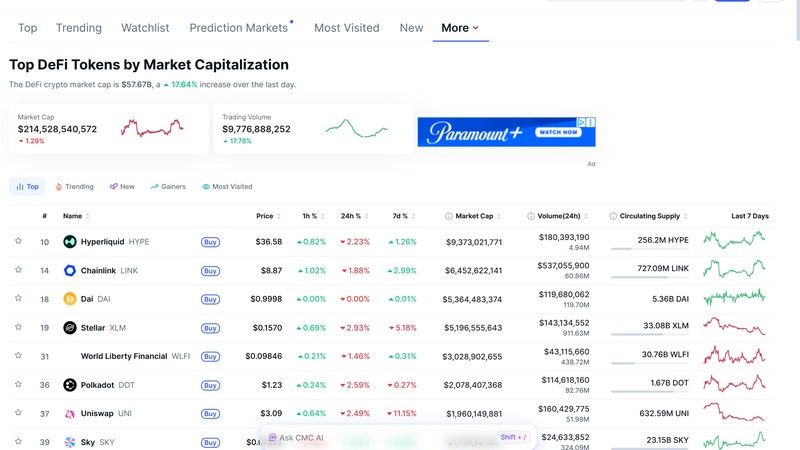Sort by 24h % column
The width and height of the screenshot is (800, 450).
[355, 216]
